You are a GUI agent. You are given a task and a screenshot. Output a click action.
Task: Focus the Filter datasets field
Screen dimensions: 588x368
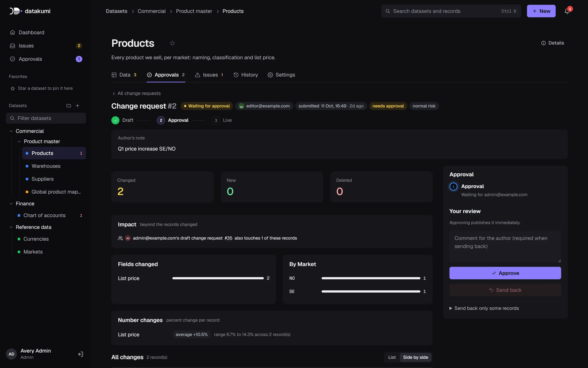point(46,118)
